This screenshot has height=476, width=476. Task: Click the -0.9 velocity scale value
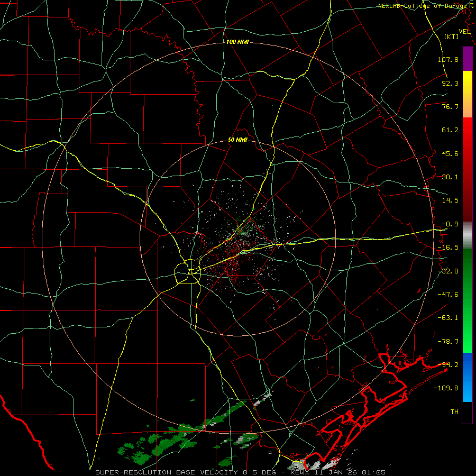point(450,224)
